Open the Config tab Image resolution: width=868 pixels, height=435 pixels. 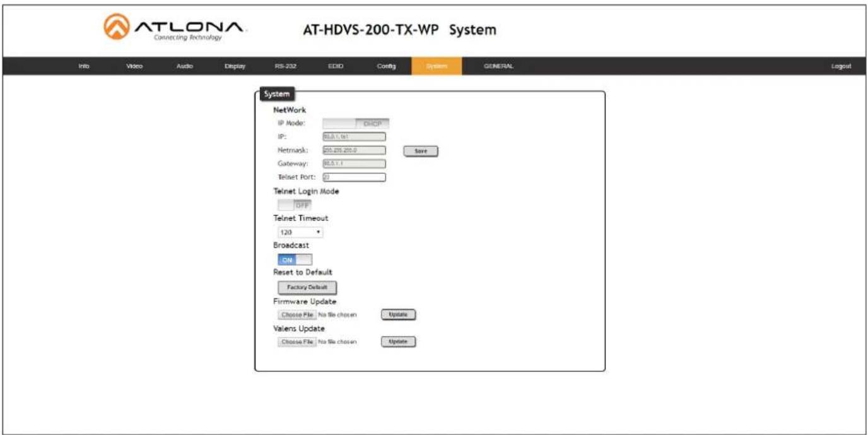click(x=386, y=66)
